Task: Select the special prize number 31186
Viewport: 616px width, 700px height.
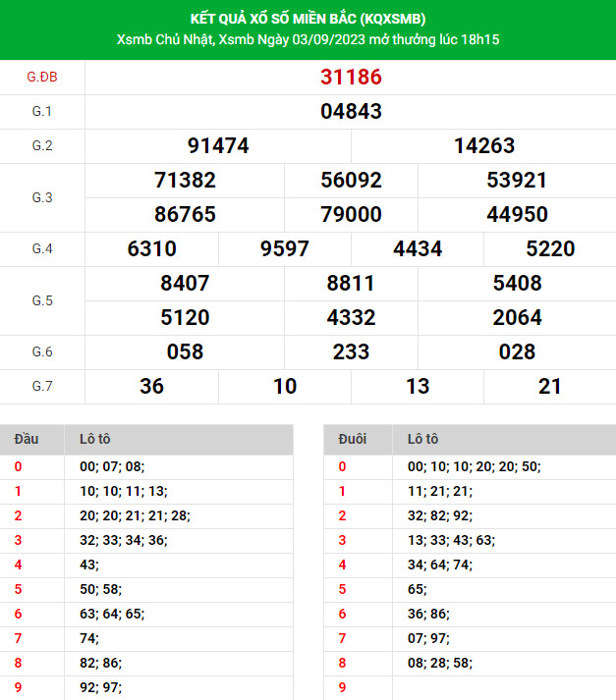Action: coord(351,77)
